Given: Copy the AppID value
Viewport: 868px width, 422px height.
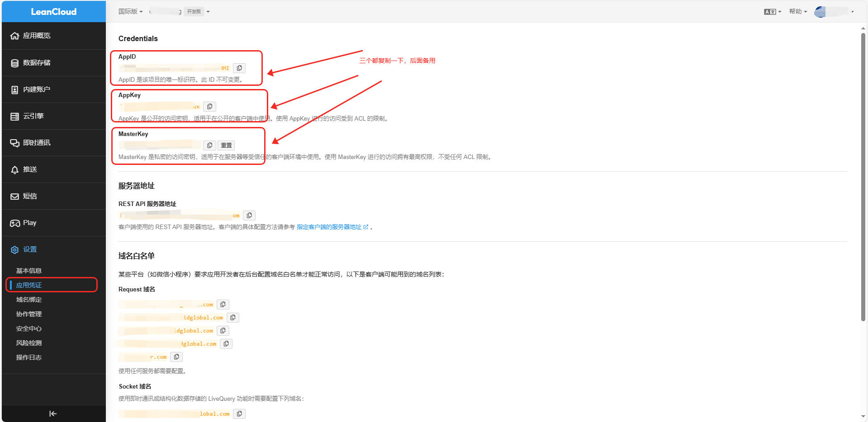Looking at the screenshot, I should coord(239,68).
